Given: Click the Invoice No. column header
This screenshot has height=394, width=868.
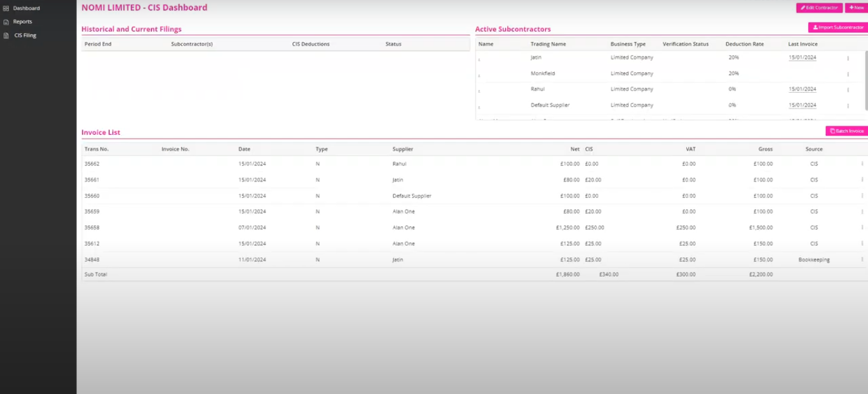Looking at the screenshot, I should (x=175, y=149).
